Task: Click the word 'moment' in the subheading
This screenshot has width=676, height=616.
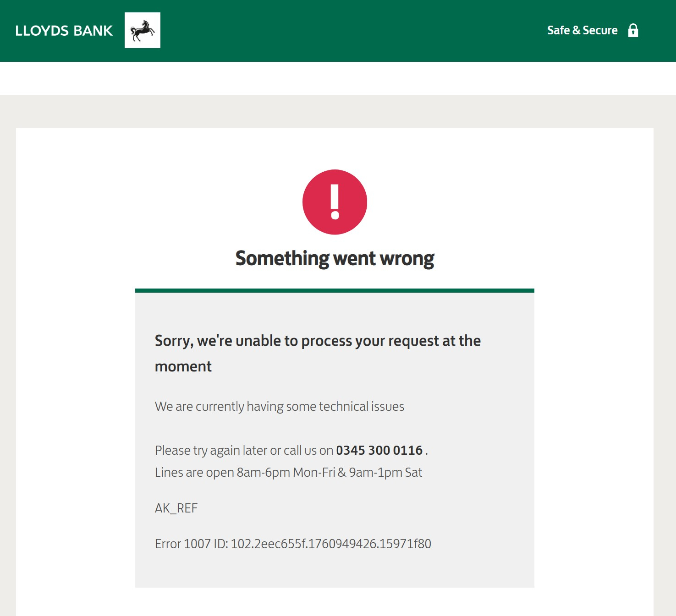Action: (183, 366)
